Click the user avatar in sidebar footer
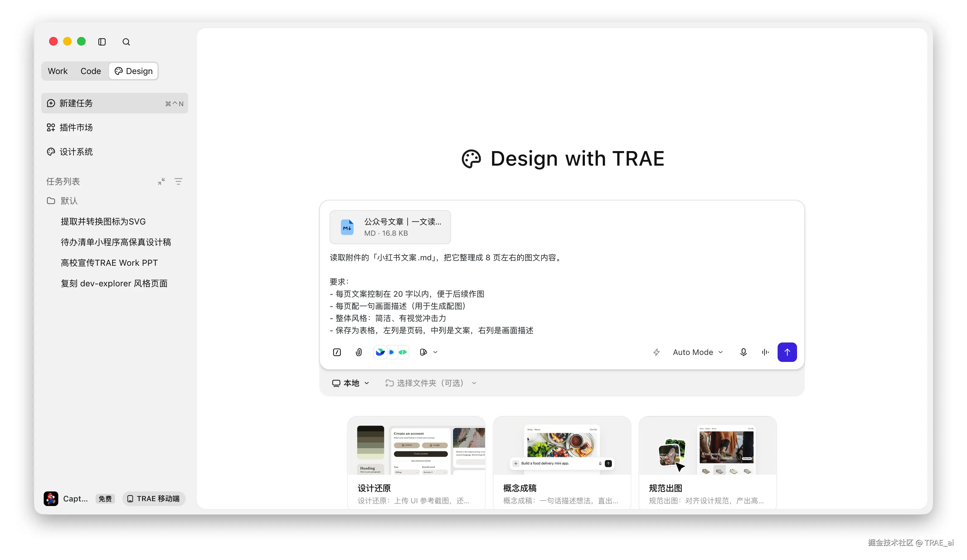This screenshot has width=967, height=560. 51,498
